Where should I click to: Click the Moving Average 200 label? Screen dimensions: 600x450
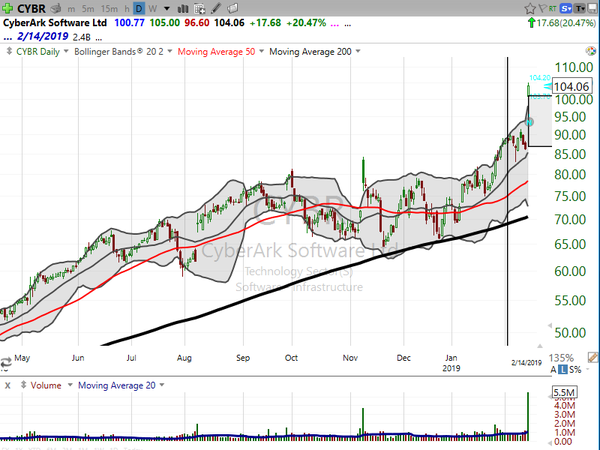click(310, 51)
